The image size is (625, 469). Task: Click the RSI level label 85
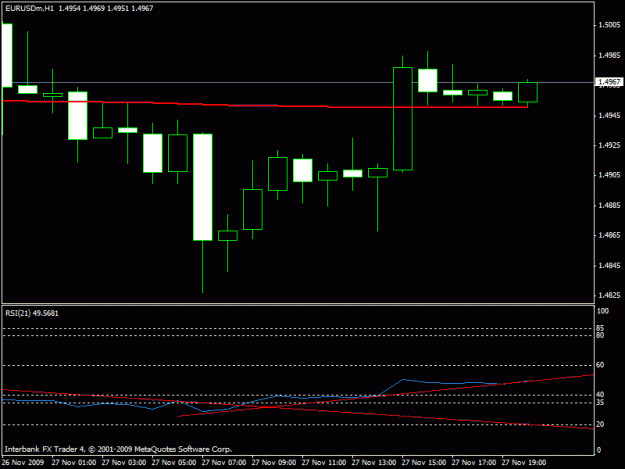600,328
